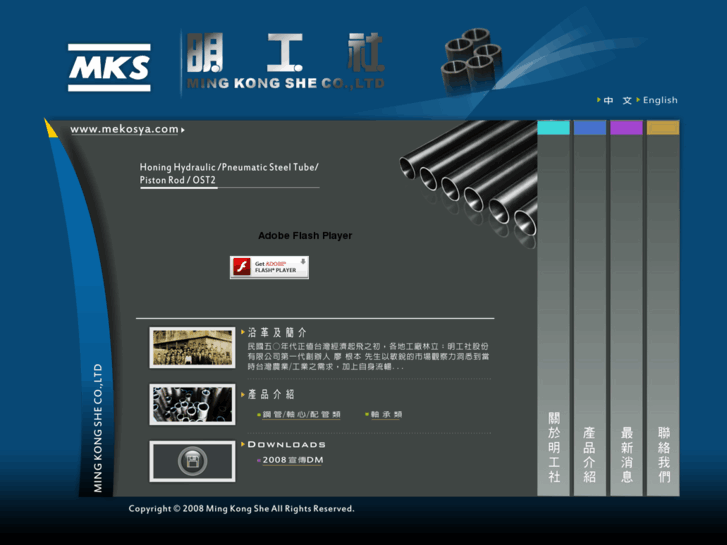Image resolution: width=727 pixels, height=545 pixels.
Task: Click the Copyright 2008 Ming Kong She footer
Action: click(x=241, y=509)
